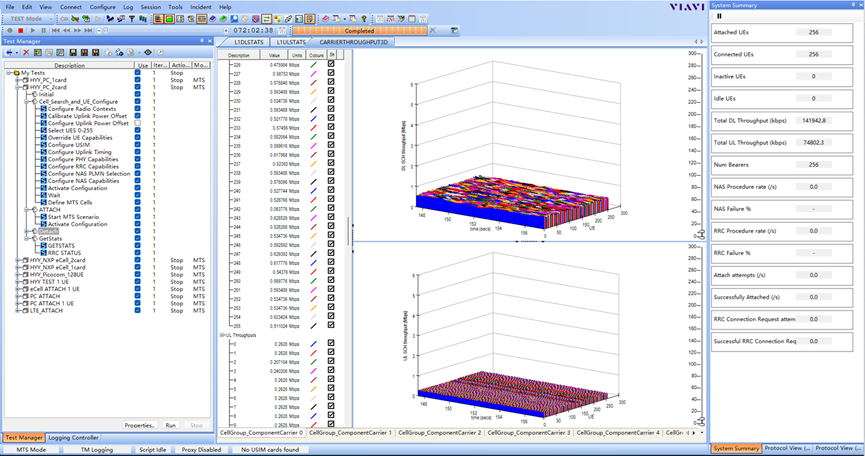Click the Properties button
Viewport: 865px width, 456px height.
coord(140,425)
